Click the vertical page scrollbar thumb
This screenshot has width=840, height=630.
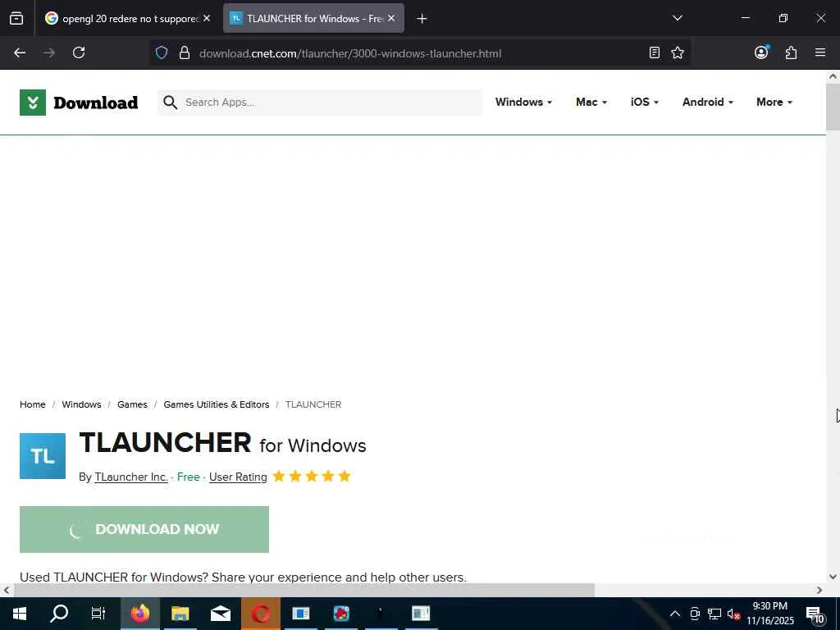(833, 107)
